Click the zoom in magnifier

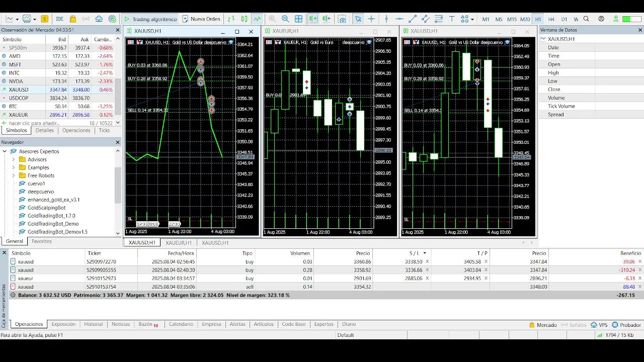[272, 19]
